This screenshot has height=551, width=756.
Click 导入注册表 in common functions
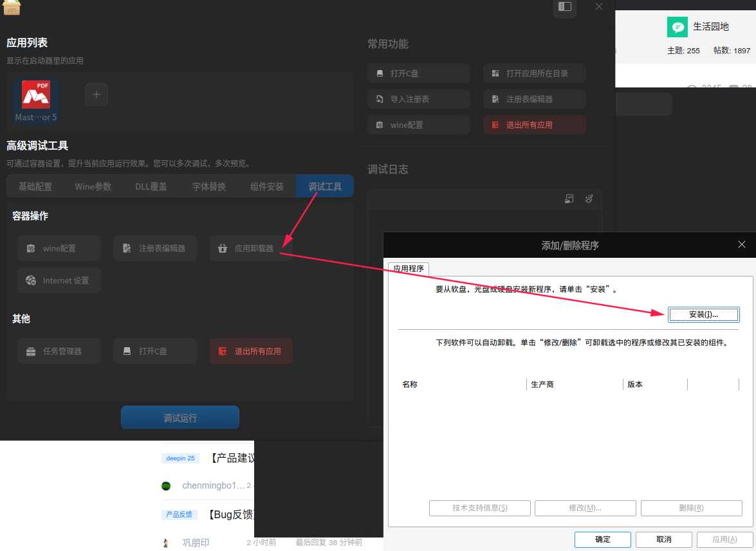tap(418, 99)
